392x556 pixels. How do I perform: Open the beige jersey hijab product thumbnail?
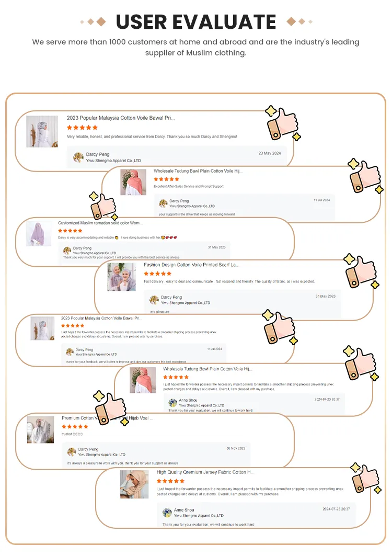[134, 484]
